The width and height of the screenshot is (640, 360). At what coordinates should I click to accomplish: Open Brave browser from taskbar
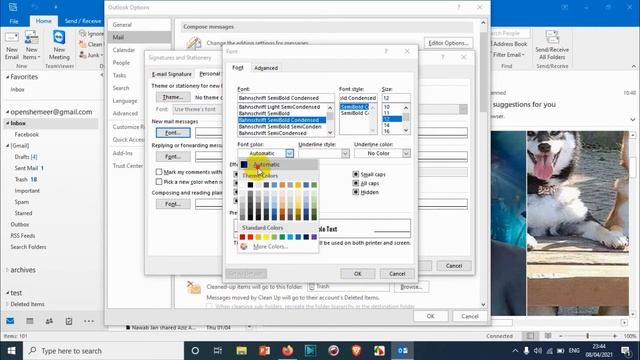[356, 351]
